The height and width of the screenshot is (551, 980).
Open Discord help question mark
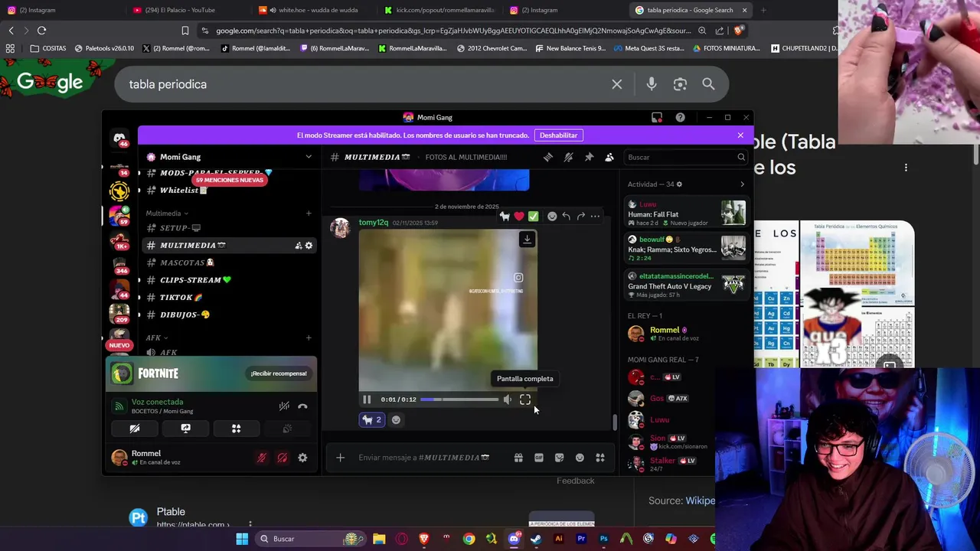point(680,117)
